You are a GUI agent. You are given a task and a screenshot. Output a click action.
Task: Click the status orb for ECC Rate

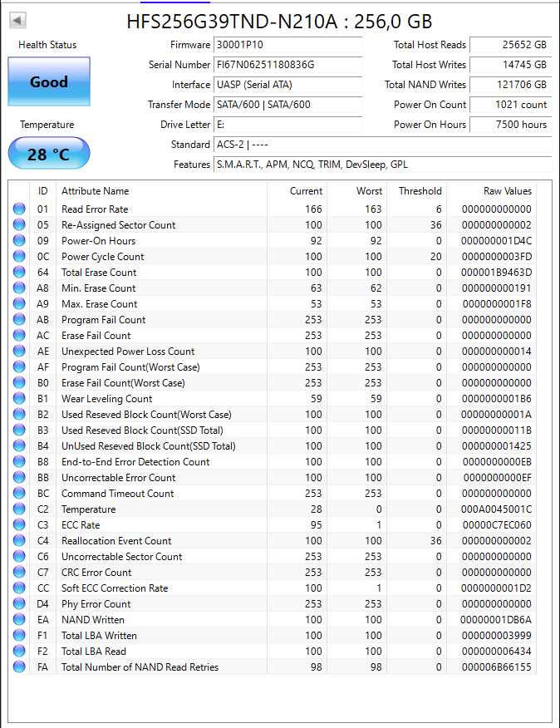19,524
